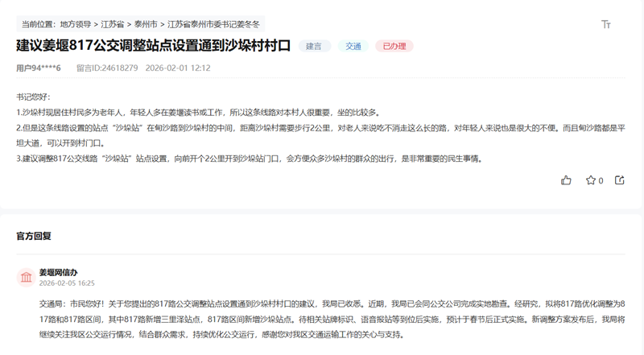The height and width of the screenshot is (355, 644).
Task: Click the 当前位置 label
Action: (x=38, y=24)
